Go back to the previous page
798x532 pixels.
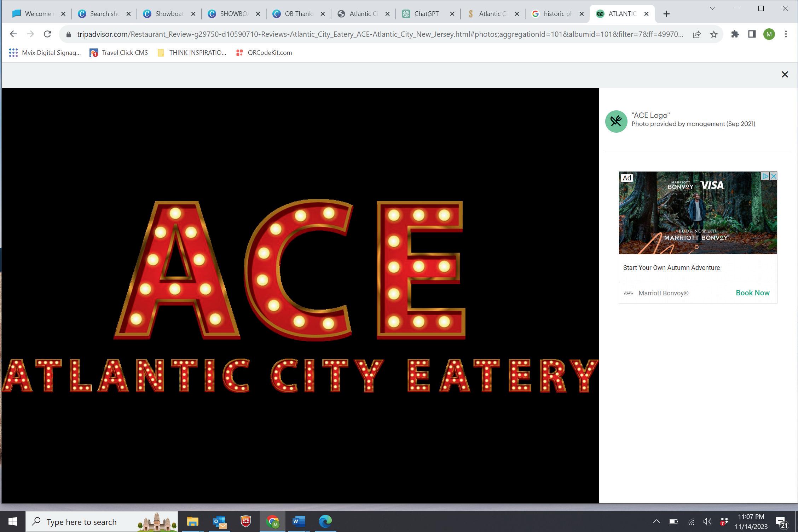click(13, 34)
